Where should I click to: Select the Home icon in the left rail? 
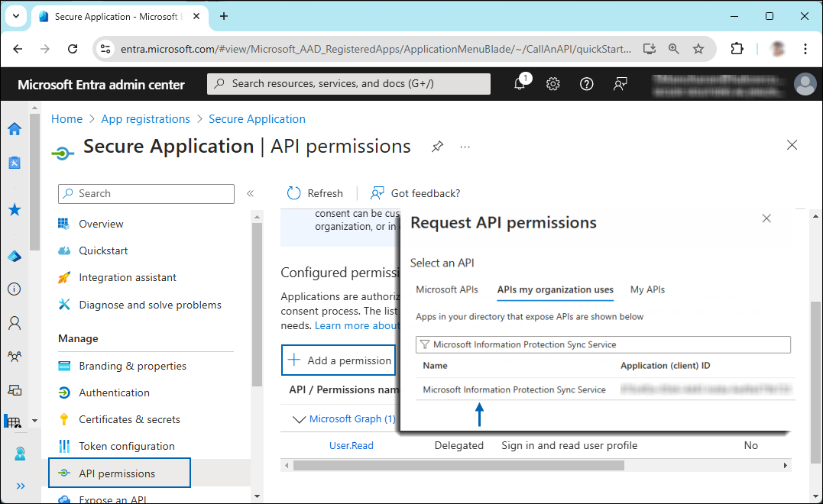pos(14,129)
